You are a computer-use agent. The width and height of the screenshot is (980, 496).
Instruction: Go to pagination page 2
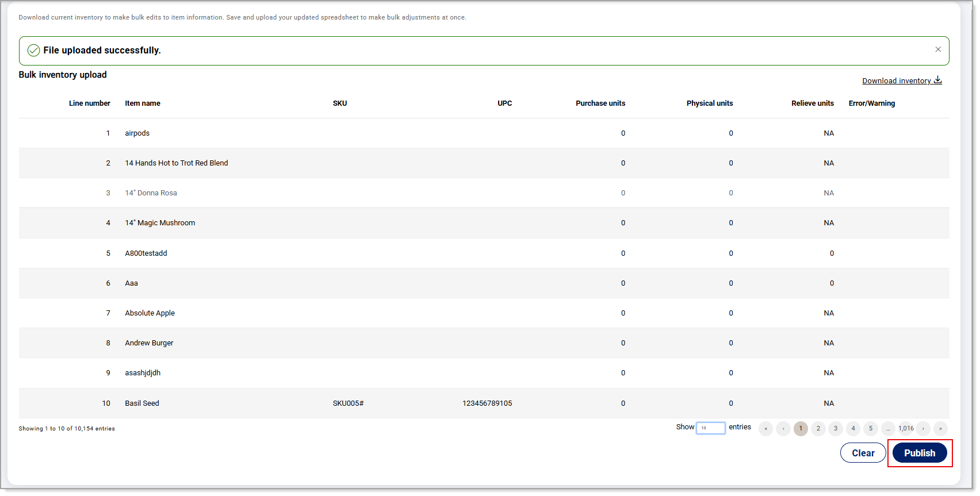[818, 429]
